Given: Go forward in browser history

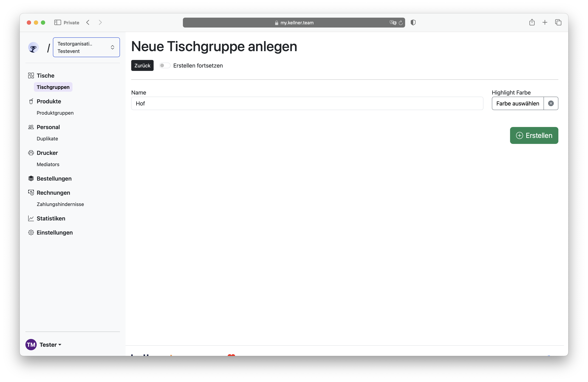Looking at the screenshot, I should pos(100,22).
